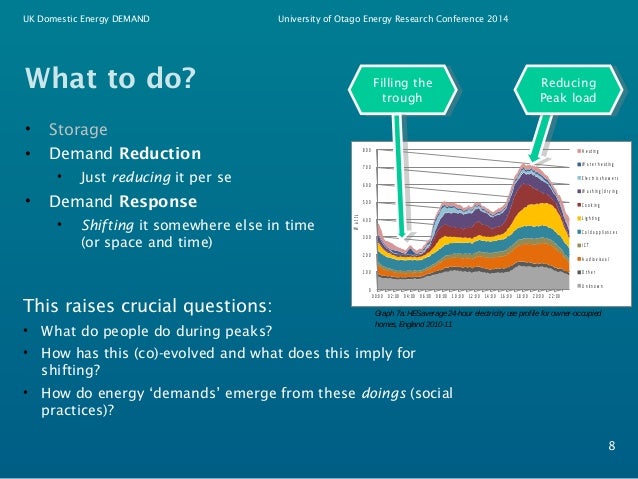Click the pink Heating legend swatch
The height and width of the screenshot is (479, 638).
[579, 151]
